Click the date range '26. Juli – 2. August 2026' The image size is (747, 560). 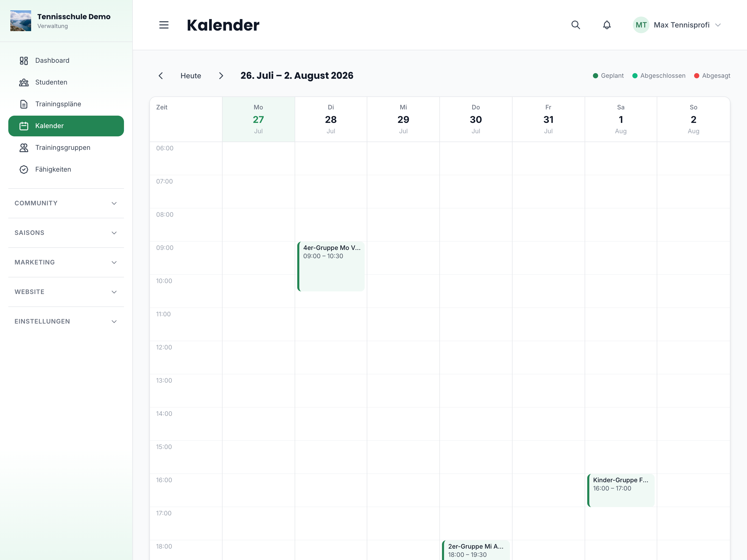pyautogui.click(x=297, y=76)
